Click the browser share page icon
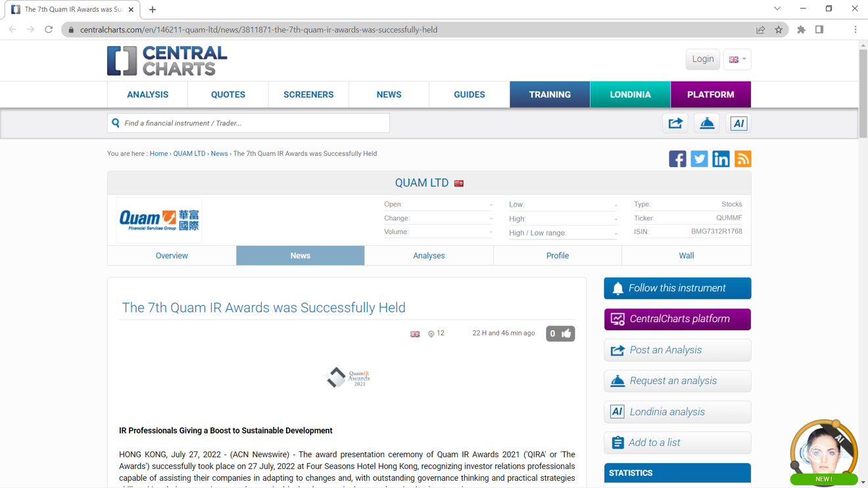 760,30
